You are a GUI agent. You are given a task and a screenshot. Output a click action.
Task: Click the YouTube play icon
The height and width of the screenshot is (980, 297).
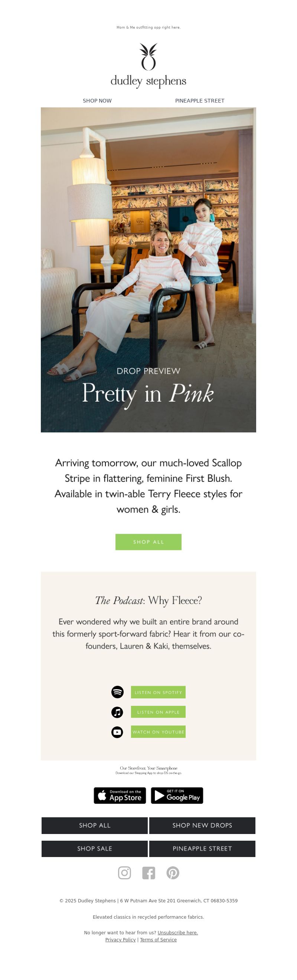coord(117,732)
